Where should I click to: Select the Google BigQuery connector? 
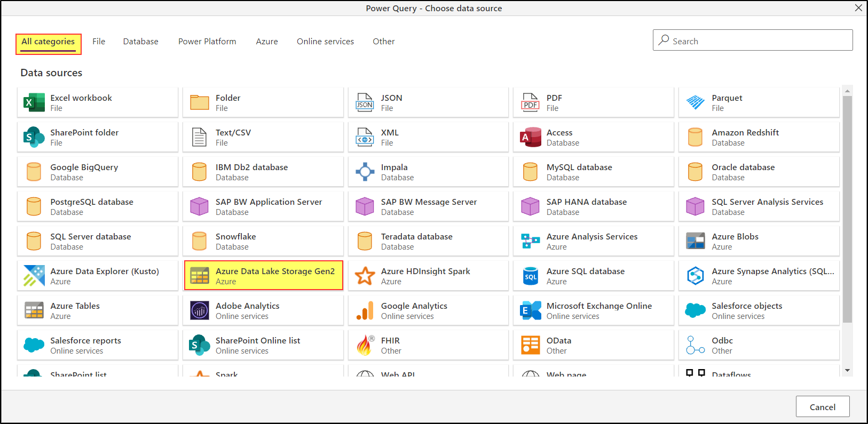pos(98,172)
